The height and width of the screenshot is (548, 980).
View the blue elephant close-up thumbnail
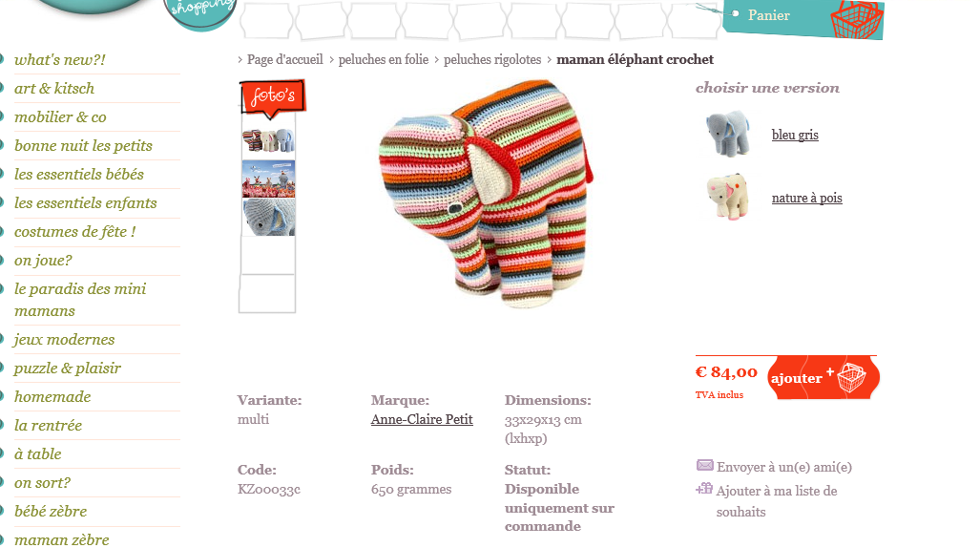click(268, 217)
